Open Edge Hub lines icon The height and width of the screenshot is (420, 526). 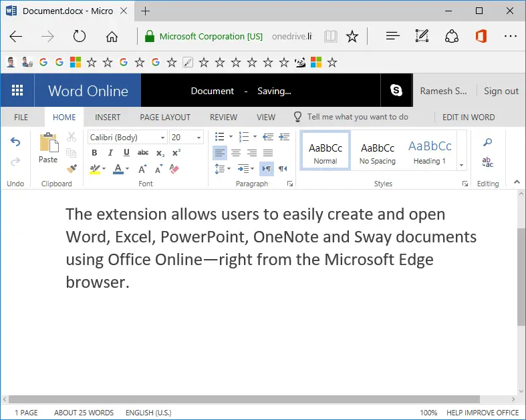point(393,36)
